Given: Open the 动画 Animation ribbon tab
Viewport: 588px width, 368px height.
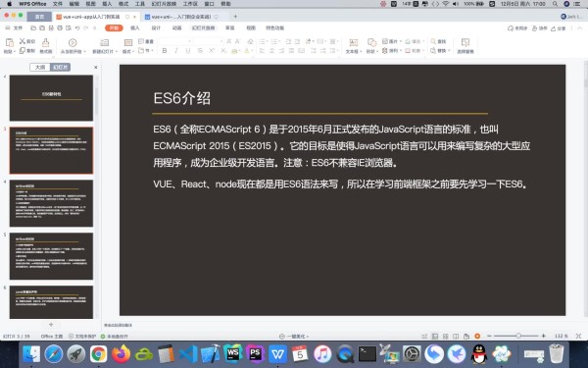Looking at the screenshot, I should pyautogui.click(x=177, y=27).
